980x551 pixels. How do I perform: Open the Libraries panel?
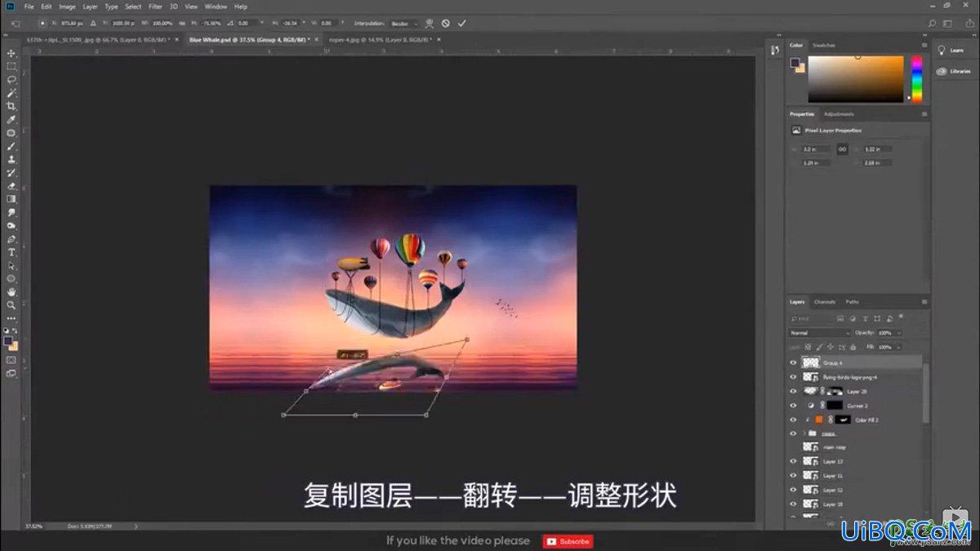tap(953, 71)
